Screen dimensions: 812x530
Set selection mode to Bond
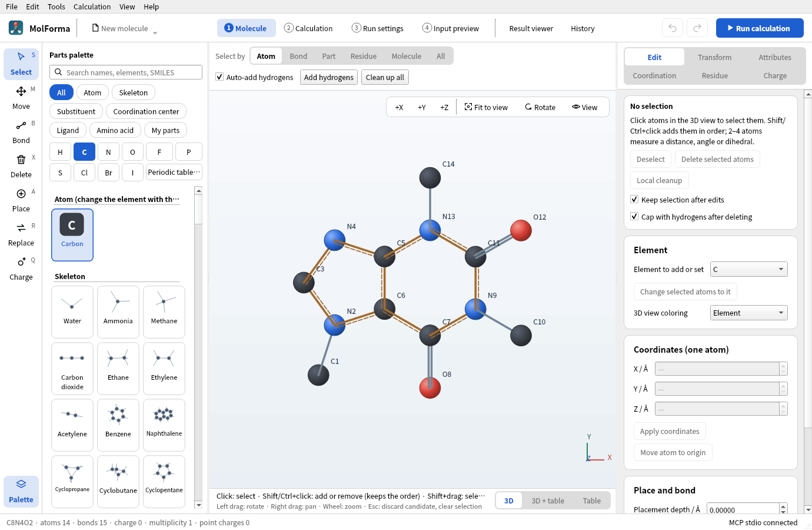[x=298, y=56]
